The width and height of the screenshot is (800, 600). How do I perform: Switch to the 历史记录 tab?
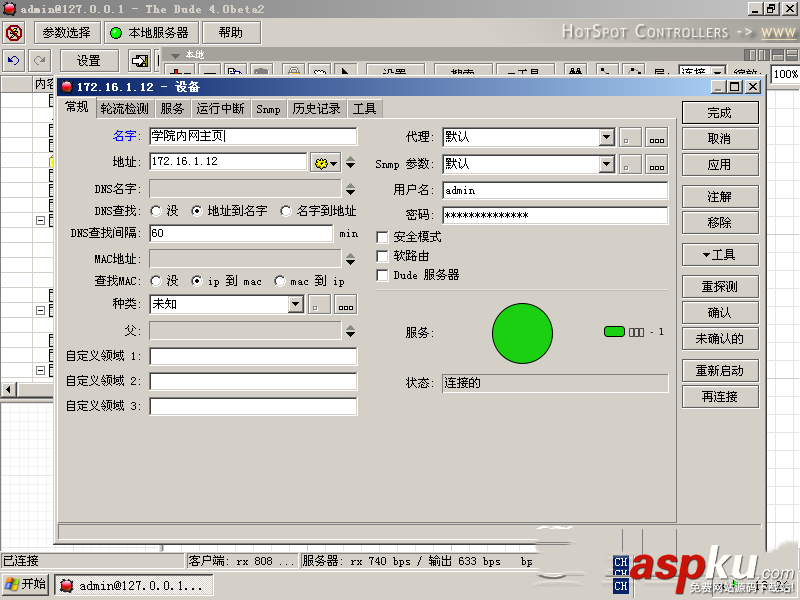(316, 109)
